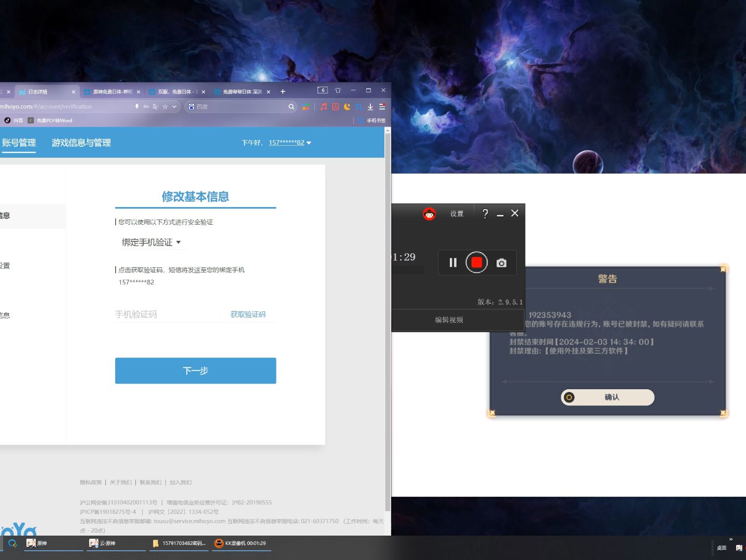Open the music note extension icon

pyautogui.click(x=324, y=106)
